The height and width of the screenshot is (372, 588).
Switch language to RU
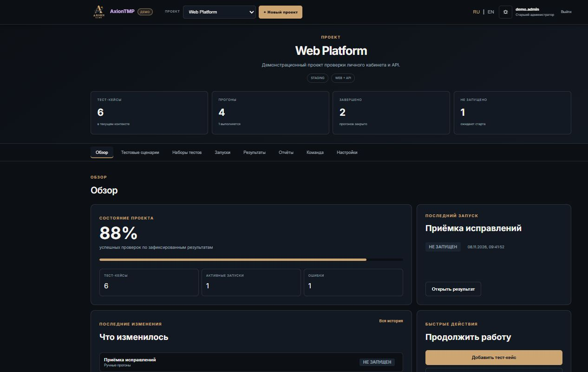tap(476, 12)
